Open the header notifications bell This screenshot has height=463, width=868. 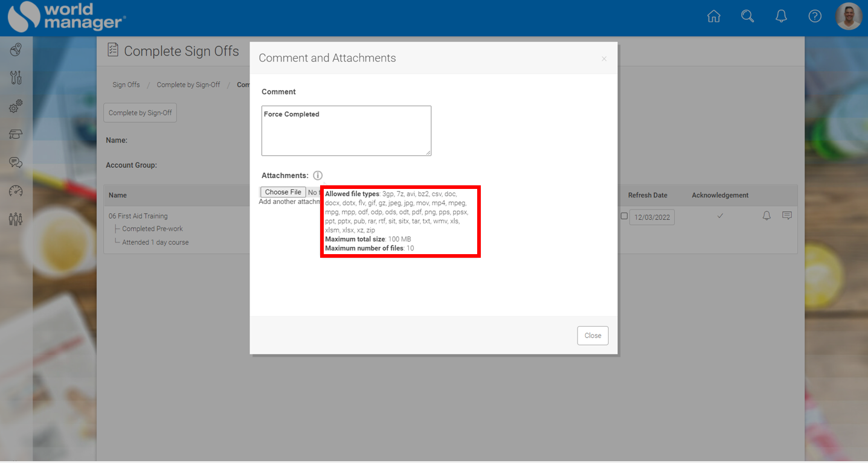pos(781,17)
